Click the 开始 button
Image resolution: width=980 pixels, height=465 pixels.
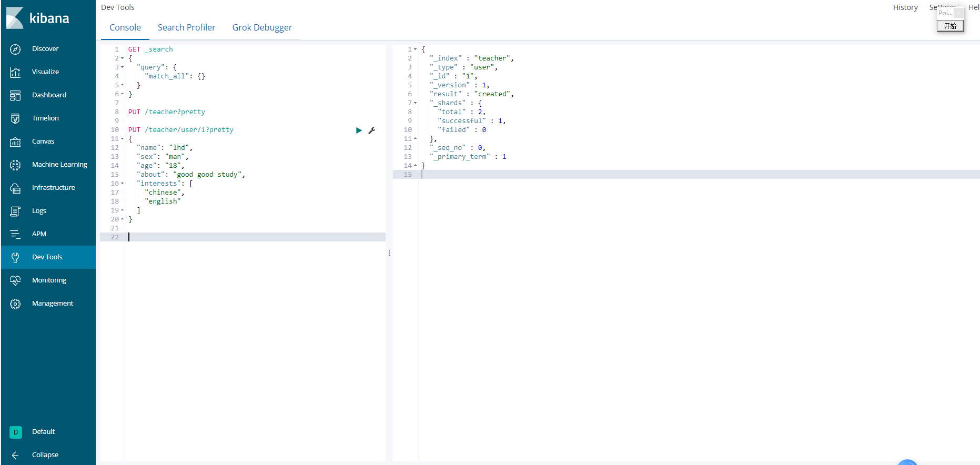coord(950,26)
